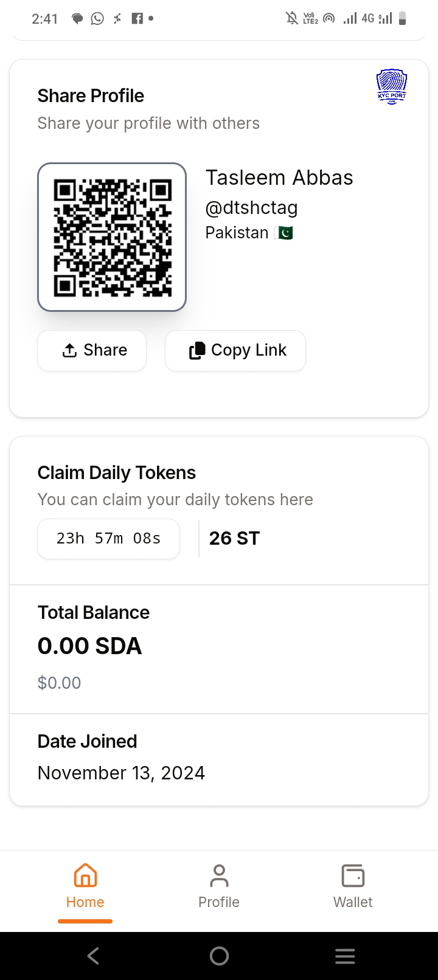
Task: Open recent apps with three-line button
Action: (x=345, y=956)
